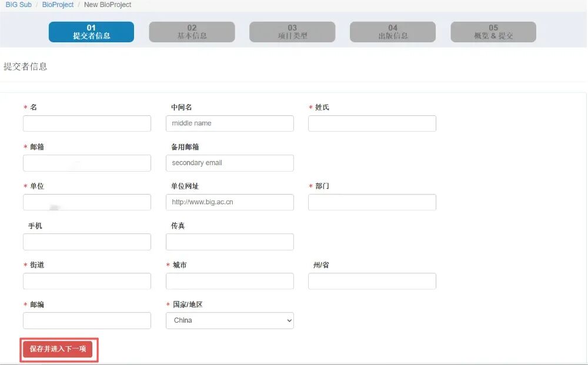The height and width of the screenshot is (365, 588).
Task: Click the 城市 city field
Action: click(229, 281)
